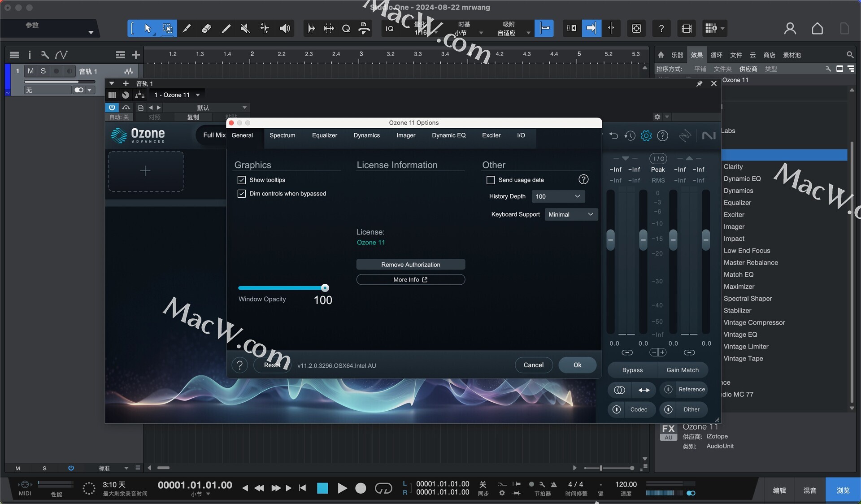Click the stop button in transport
This screenshot has height=504, width=861.
click(x=322, y=488)
